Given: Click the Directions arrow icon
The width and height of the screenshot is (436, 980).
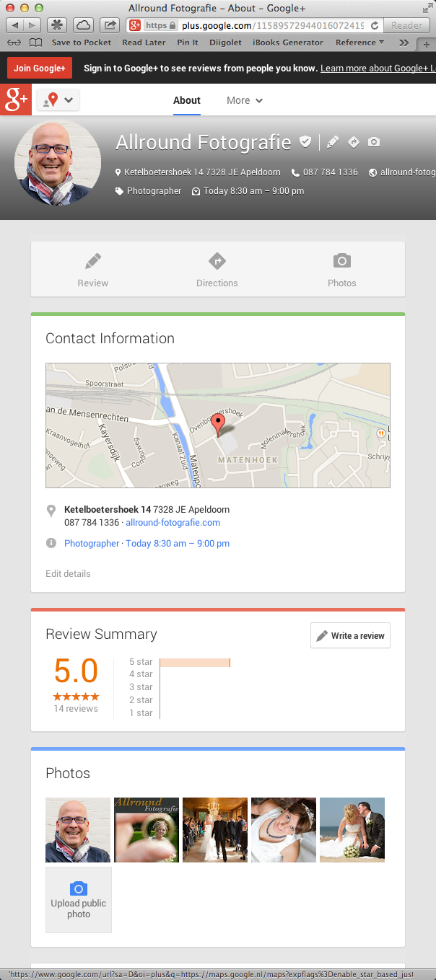Looking at the screenshot, I should click(x=217, y=260).
